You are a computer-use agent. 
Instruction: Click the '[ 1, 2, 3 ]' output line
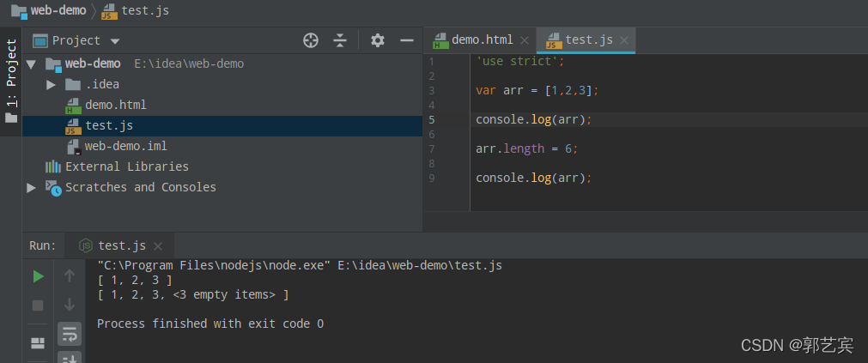click(x=135, y=281)
